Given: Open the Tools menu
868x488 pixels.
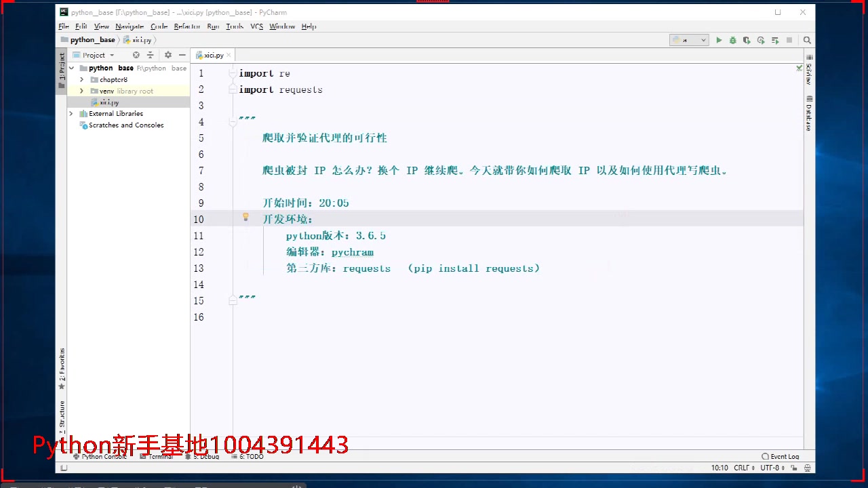Looking at the screenshot, I should [x=235, y=26].
